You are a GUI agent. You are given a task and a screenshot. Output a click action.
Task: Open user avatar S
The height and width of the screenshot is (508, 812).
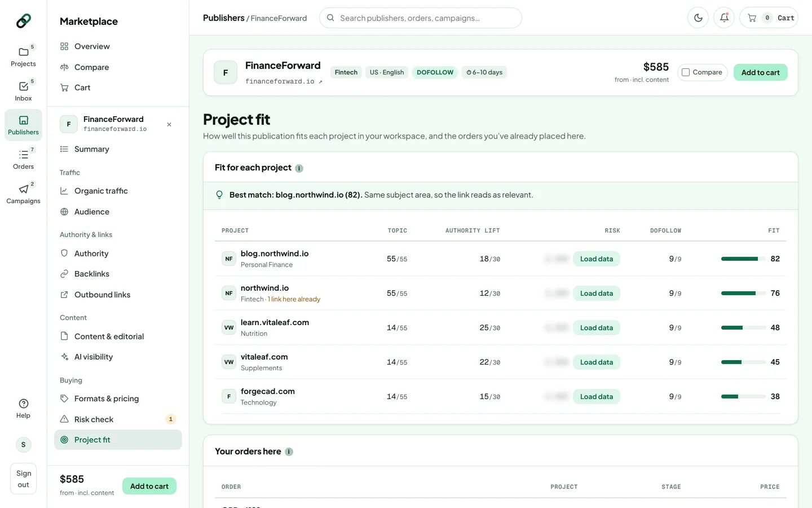(23, 445)
